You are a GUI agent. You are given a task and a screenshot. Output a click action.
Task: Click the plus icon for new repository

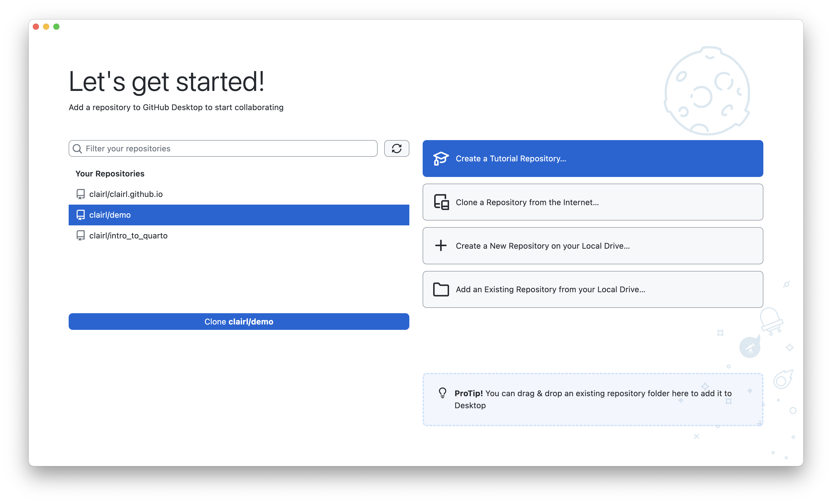[x=441, y=246]
